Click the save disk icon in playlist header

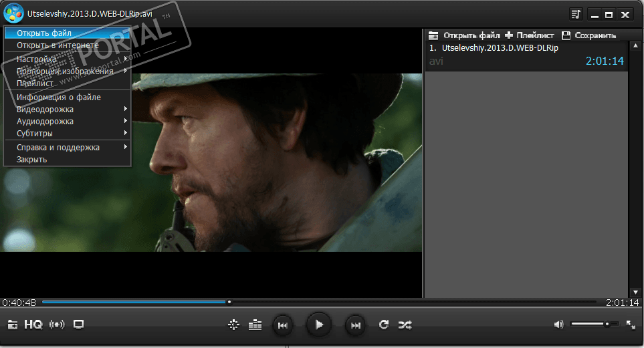566,35
